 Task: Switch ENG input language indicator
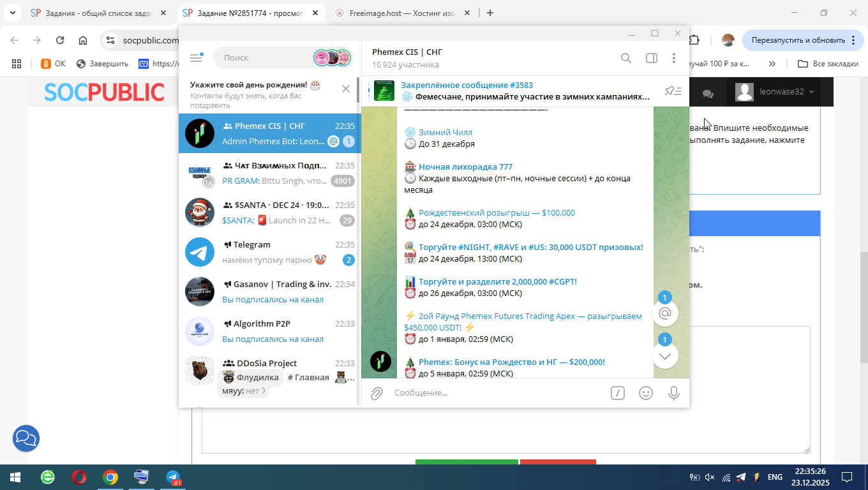coord(775,477)
